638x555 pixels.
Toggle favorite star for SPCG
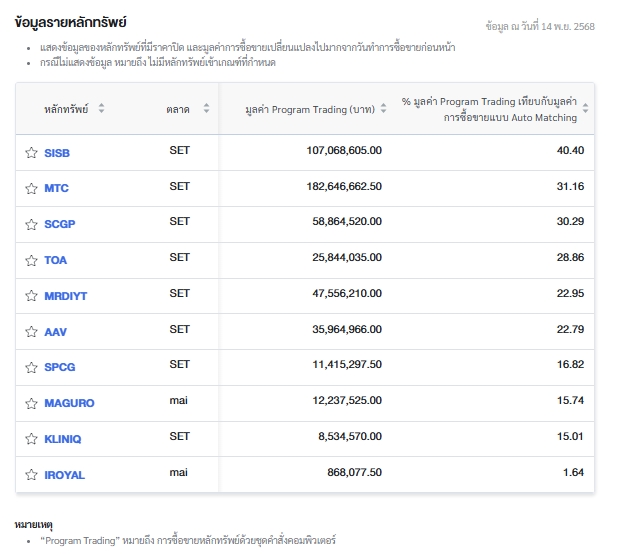tap(31, 367)
